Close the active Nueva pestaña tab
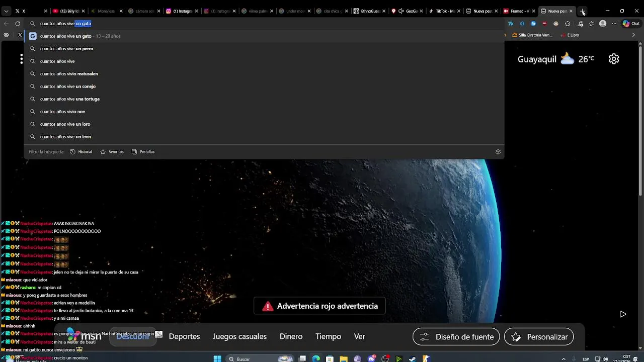Viewport: 644px width, 362px height. tap(571, 11)
